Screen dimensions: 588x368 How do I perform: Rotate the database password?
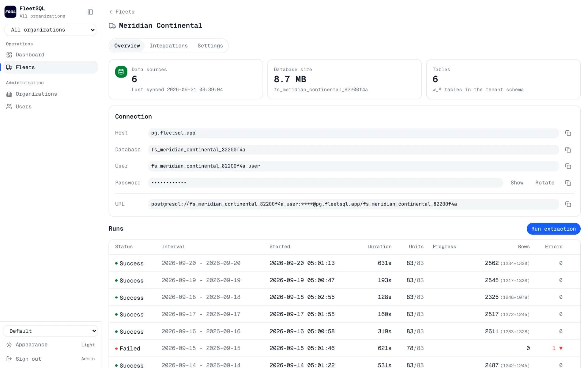pyautogui.click(x=545, y=183)
